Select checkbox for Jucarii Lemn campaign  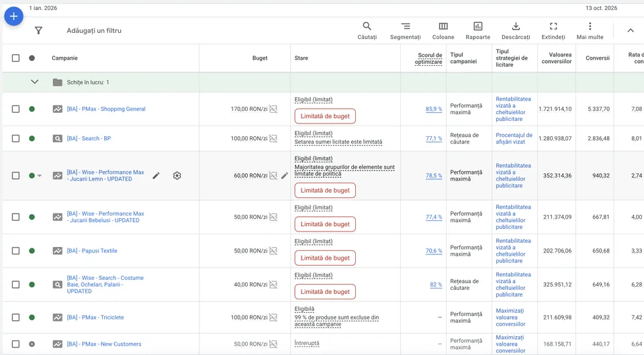[15, 176]
